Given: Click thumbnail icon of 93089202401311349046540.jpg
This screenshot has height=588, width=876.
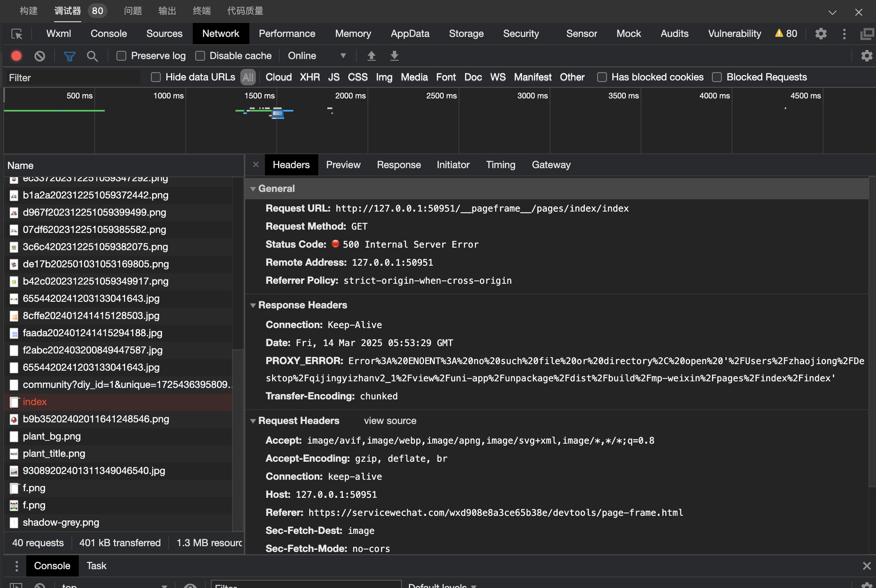Looking at the screenshot, I should coord(14,471).
